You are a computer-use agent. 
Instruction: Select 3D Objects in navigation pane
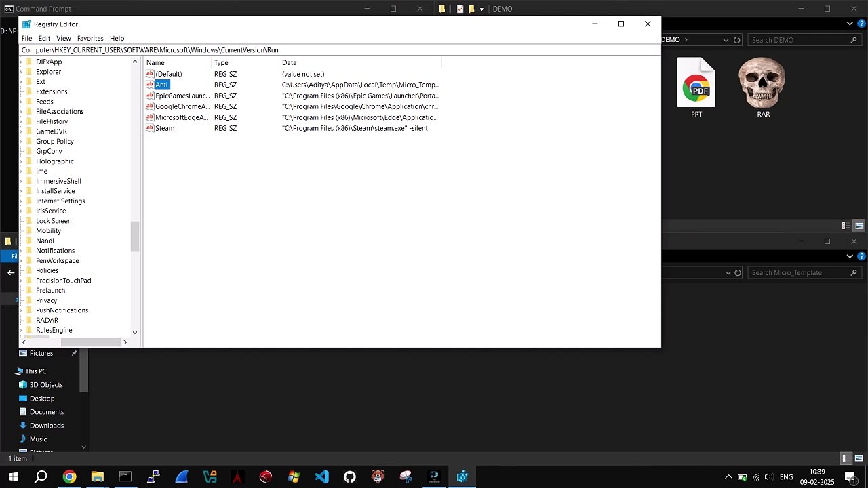(45, 385)
